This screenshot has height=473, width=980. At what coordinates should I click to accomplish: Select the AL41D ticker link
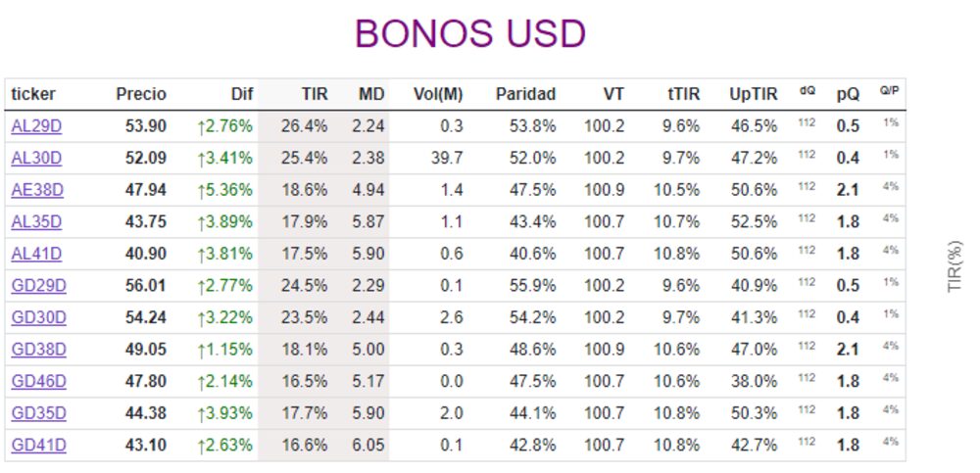pyautogui.click(x=36, y=254)
